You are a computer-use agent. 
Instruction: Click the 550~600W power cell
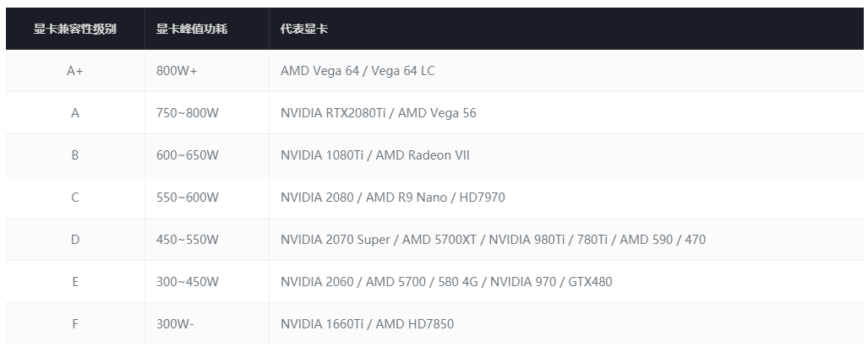[188, 198]
